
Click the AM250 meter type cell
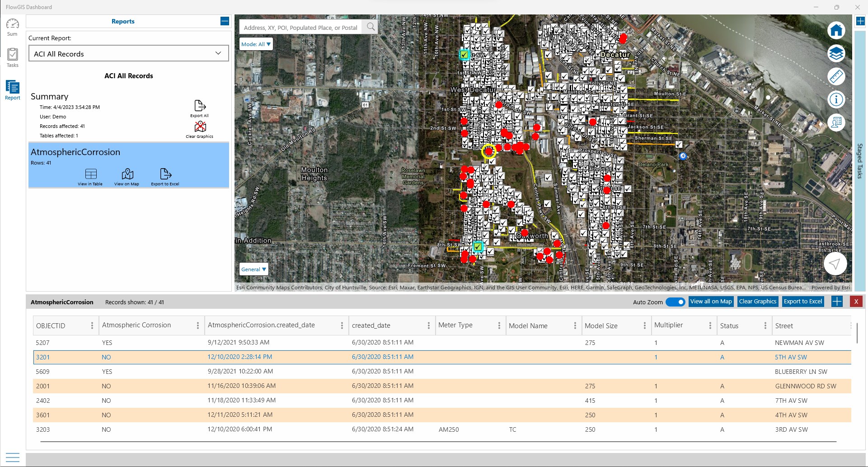(x=449, y=429)
